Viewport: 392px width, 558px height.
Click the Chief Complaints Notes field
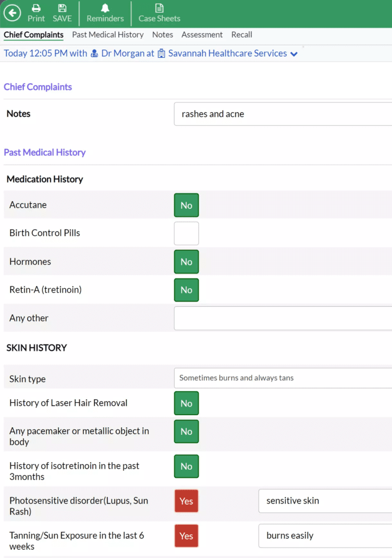283,114
